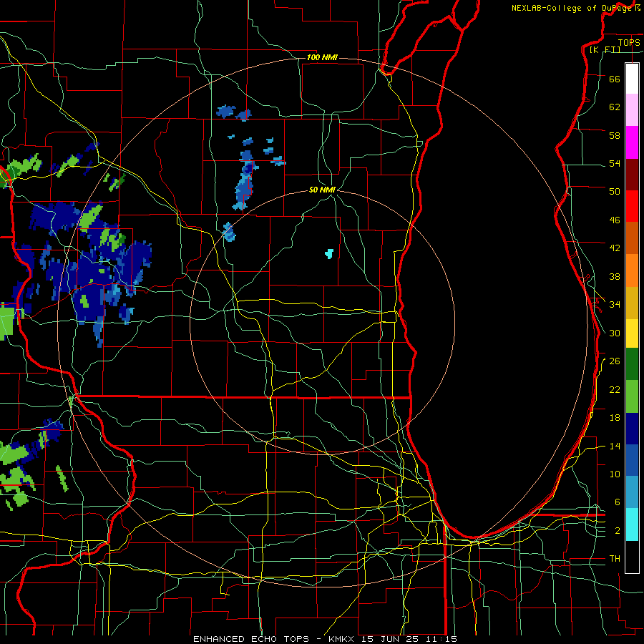This screenshot has height=644, width=644.
Task: Click "ENHANCED ECHO TOPS" in the caption
Action: click(251, 639)
